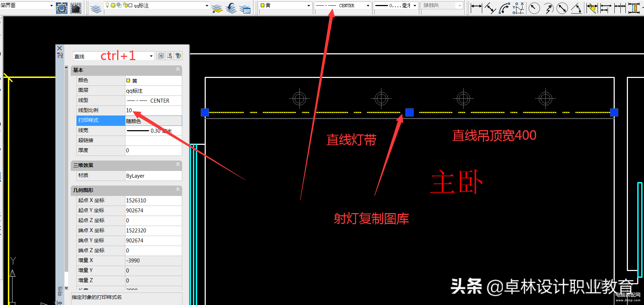Click the middle blue grip on line
Image resolution: width=644 pixels, height=305 pixels.
[409, 113]
